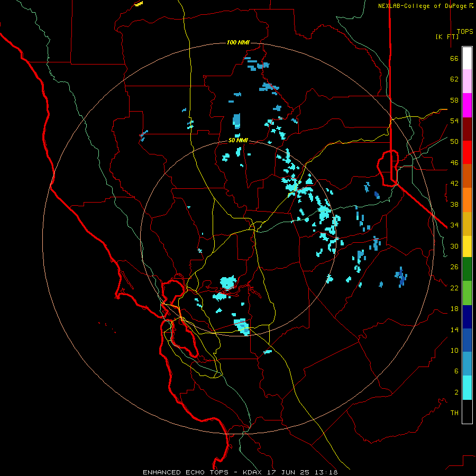Image resolution: width=476 pixels, height=476 pixels.
Task: Click the light blue 14 kft legend swatch
Action: pos(467,364)
